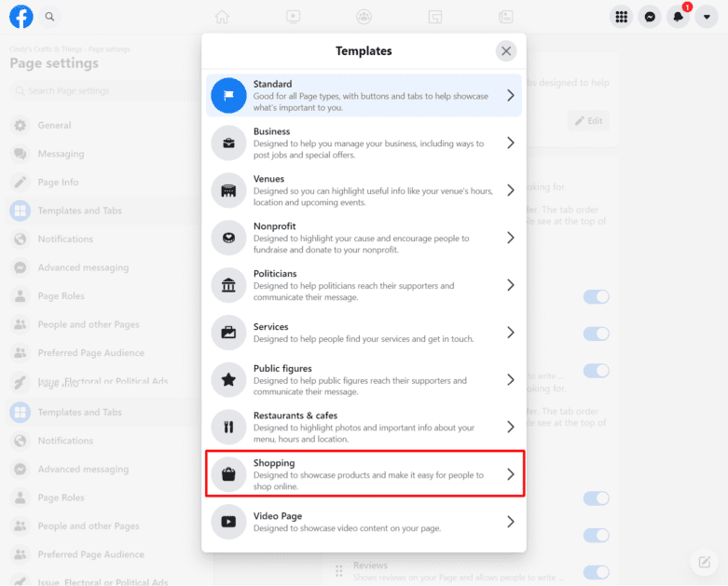Click text 'Designed to showcase video content on your page.'
728x586 pixels.
pos(347,528)
